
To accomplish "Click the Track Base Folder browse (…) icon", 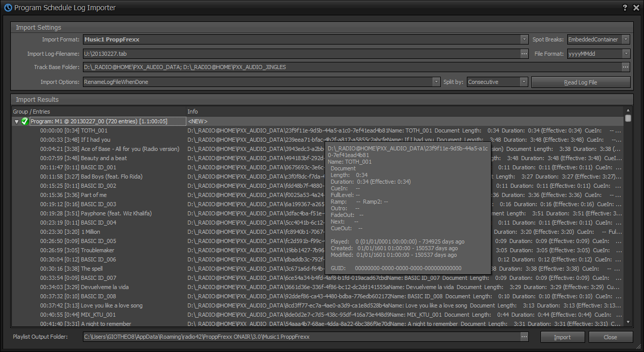I will 625,67.
